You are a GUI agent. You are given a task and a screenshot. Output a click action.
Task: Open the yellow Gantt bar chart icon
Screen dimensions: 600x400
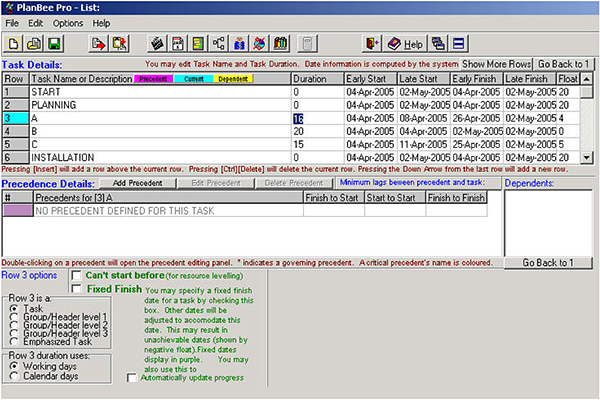198,44
